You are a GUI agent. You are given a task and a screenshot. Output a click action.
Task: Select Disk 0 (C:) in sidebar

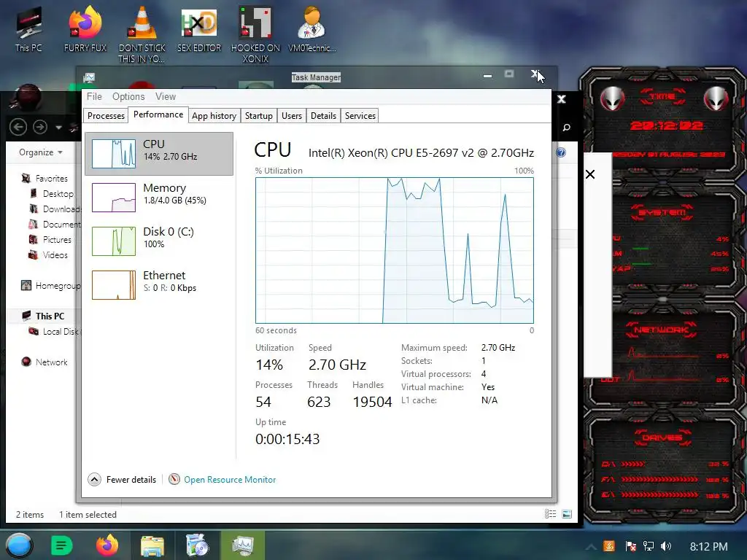pyautogui.click(x=159, y=241)
